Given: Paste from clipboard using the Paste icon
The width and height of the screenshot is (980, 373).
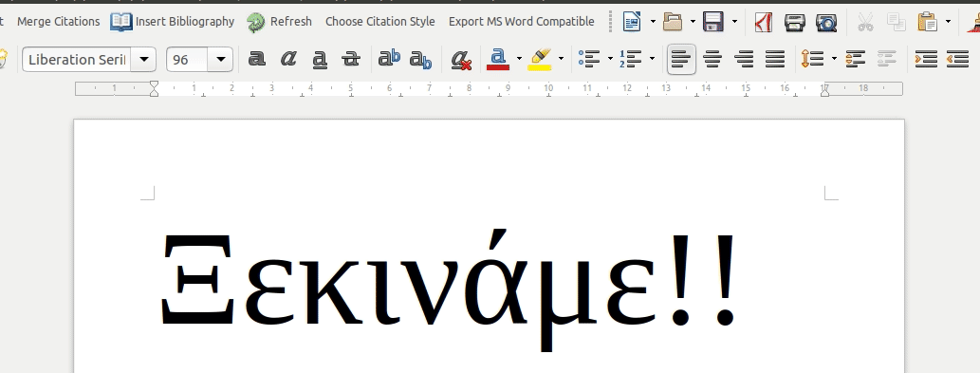Looking at the screenshot, I should point(928,22).
